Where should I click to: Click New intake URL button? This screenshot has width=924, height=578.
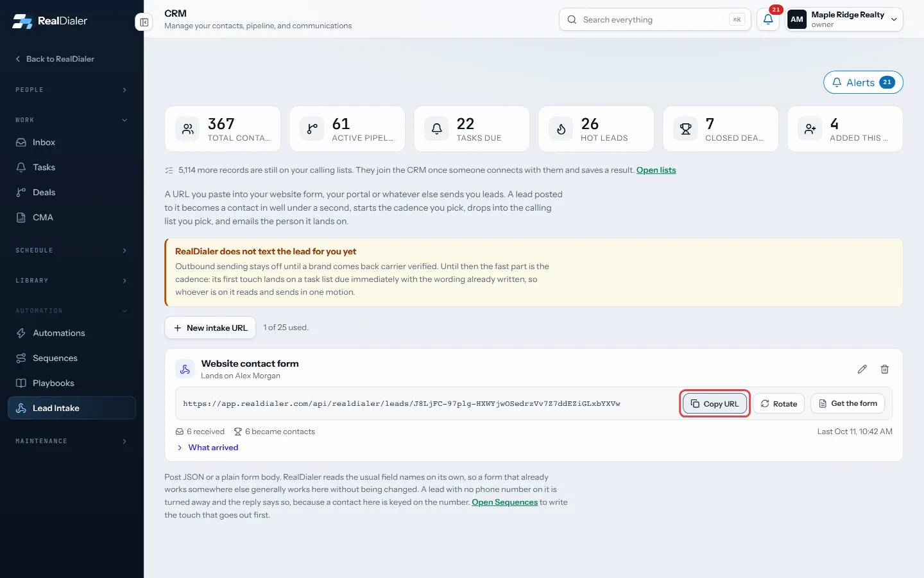pyautogui.click(x=210, y=328)
